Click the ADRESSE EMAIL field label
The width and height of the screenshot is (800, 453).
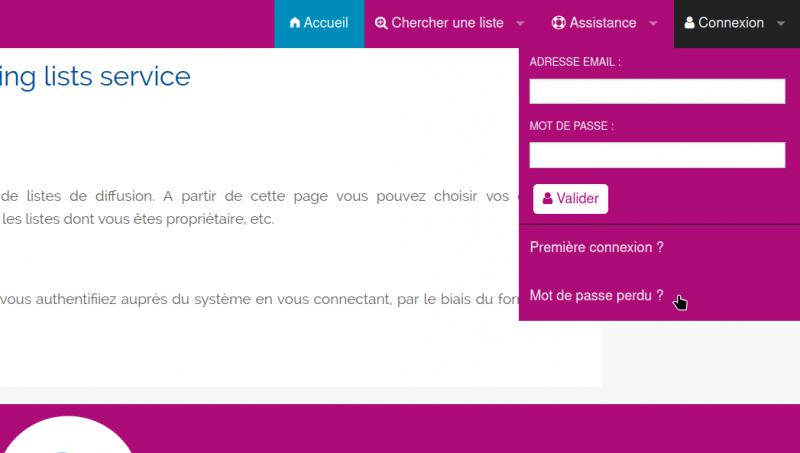575,62
